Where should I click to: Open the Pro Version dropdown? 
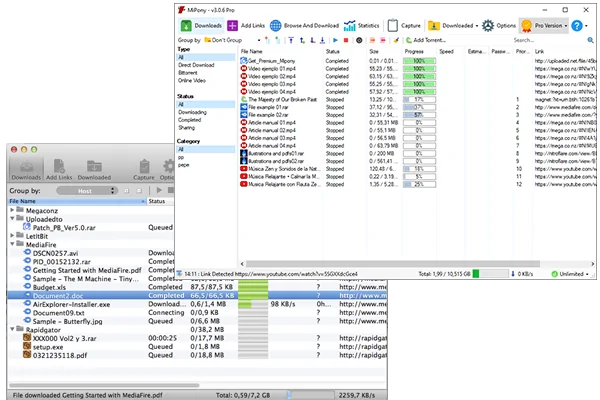tap(546, 25)
